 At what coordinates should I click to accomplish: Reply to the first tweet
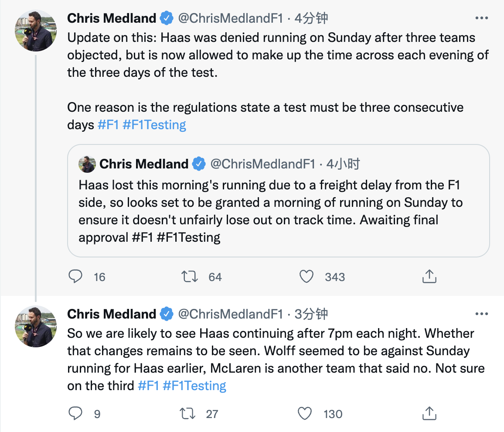click(76, 276)
